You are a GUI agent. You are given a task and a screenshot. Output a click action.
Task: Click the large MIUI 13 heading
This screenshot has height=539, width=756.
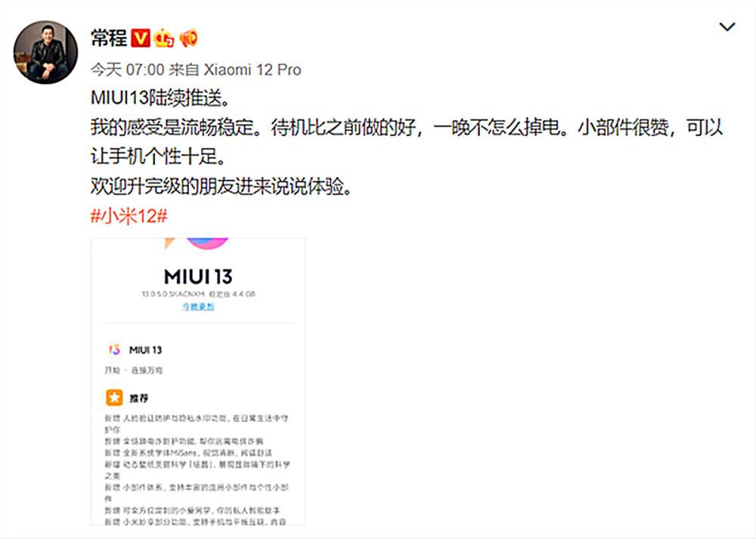click(x=198, y=277)
